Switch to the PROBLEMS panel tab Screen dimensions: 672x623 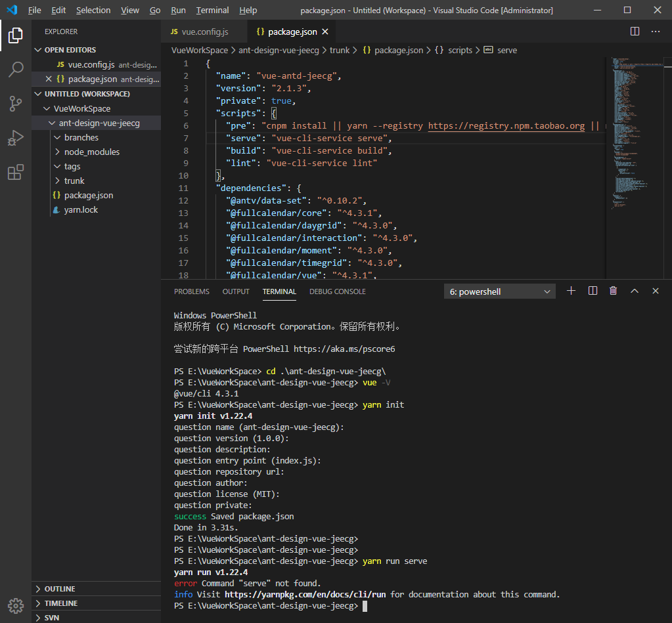click(192, 291)
